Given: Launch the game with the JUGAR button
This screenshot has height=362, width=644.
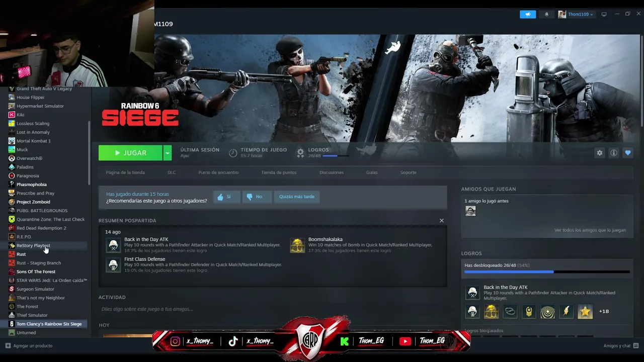Looking at the screenshot, I should click(130, 153).
